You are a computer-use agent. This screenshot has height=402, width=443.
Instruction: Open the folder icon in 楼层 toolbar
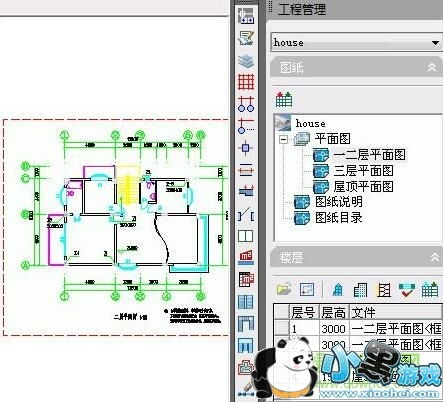coord(284,289)
